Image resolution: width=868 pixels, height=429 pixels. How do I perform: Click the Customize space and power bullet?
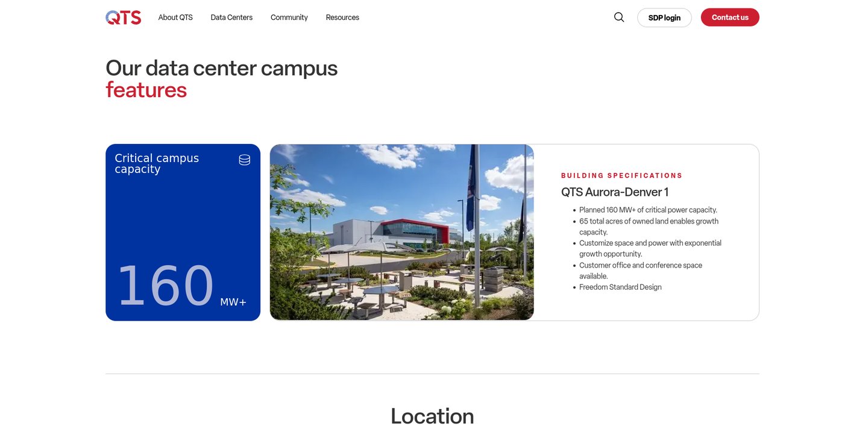[x=650, y=248]
